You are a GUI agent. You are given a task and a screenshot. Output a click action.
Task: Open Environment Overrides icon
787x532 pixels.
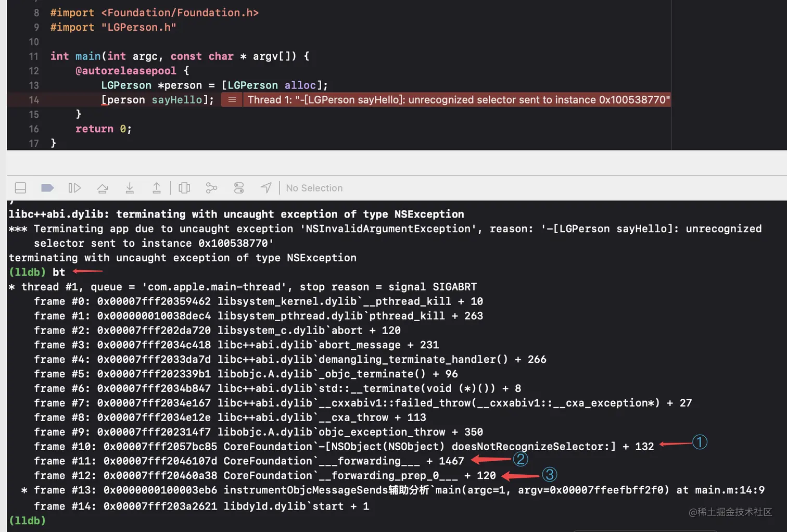pos(239,188)
